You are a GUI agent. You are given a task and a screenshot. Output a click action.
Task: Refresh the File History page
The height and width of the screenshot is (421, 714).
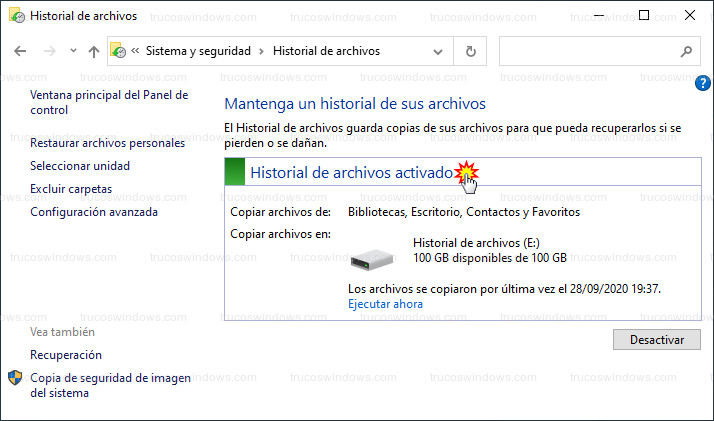click(470, 51)
